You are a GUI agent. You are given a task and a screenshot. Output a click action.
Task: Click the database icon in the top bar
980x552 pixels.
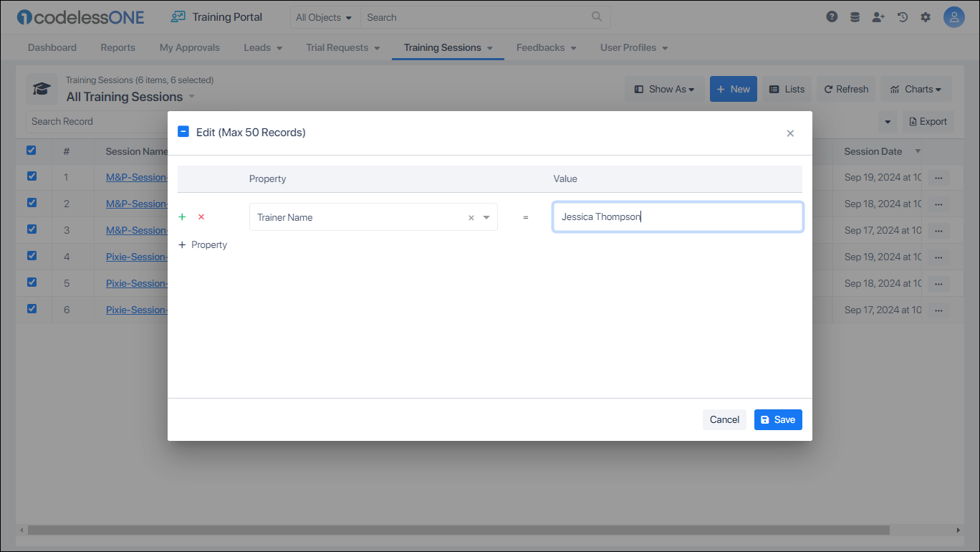(855, 16)
